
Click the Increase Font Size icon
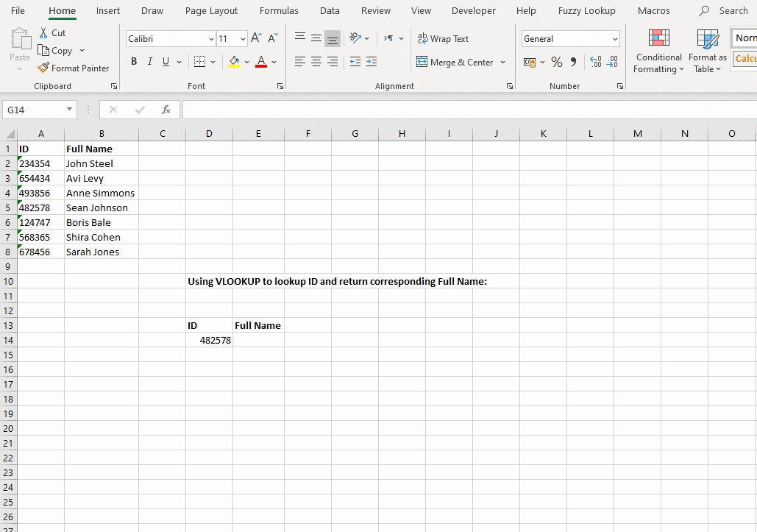click(x=256, y=38)
